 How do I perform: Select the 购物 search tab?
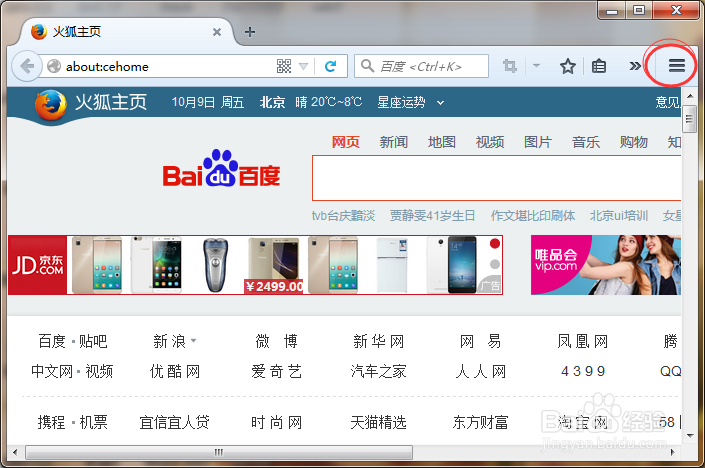point(634,142)
